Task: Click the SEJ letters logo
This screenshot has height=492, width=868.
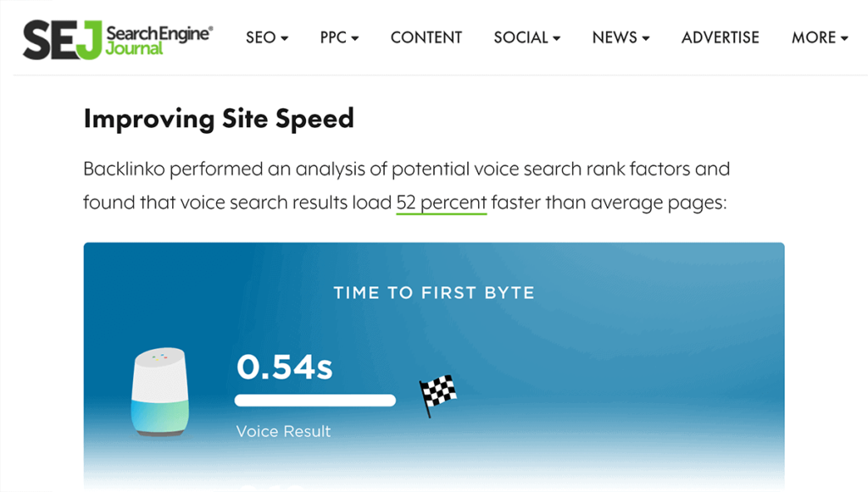Action: coord(63,38)
